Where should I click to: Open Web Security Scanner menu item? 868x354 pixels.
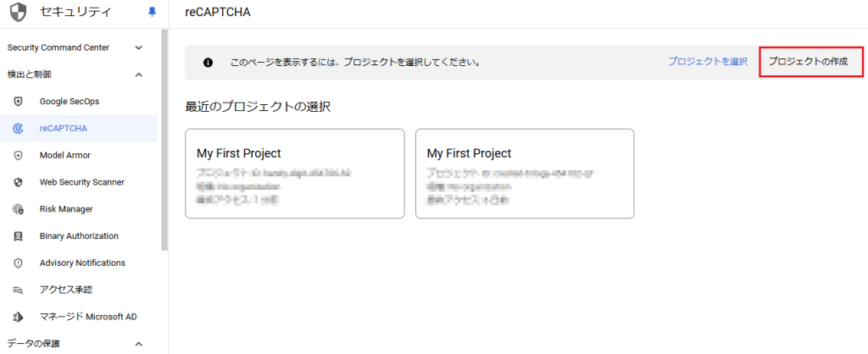(81, 182)
